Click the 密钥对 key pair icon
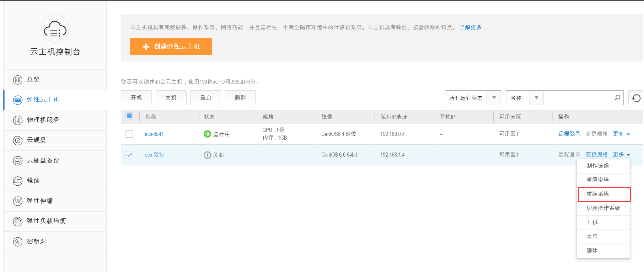This screenshot has height=272, width=644. point(18,242)
